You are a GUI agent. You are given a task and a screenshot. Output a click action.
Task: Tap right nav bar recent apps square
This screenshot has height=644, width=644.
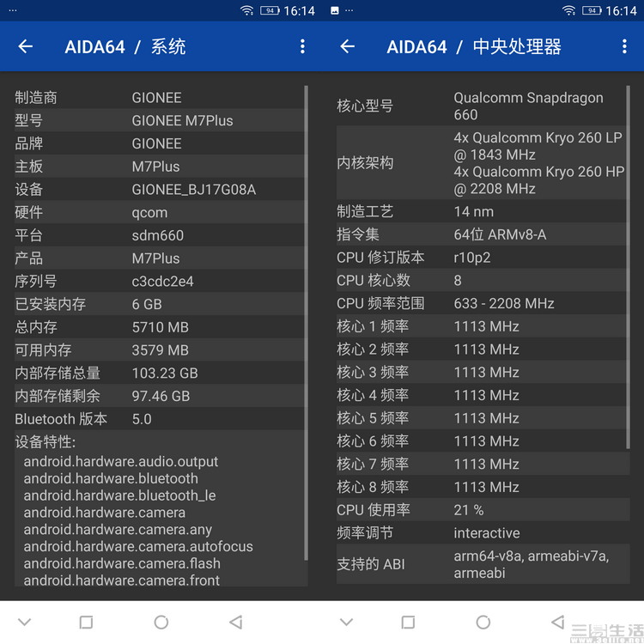[x=408, y=622]
